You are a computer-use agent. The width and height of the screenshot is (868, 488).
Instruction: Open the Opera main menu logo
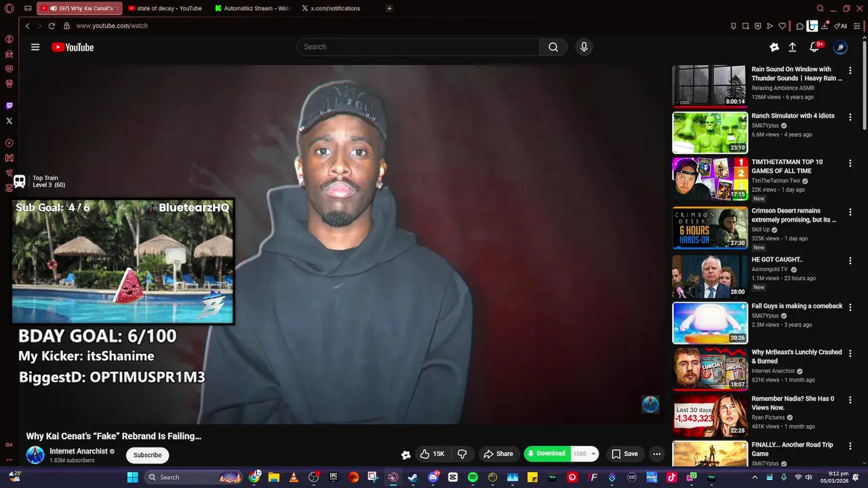click(x=9, y=9)
